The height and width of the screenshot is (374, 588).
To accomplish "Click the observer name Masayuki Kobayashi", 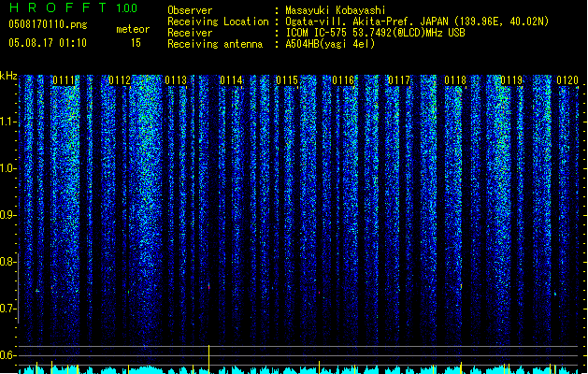I will [x=336, y=10].
